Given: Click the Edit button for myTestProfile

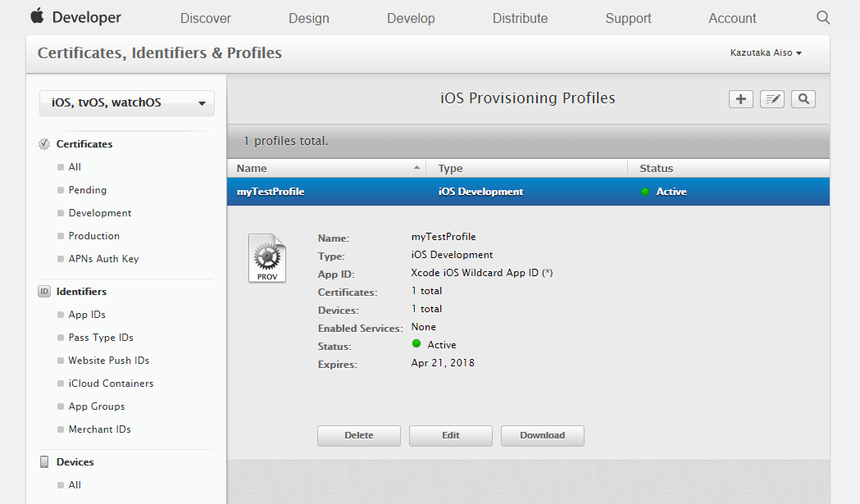Looking at the screenshot, I should [x=450, y=435].
